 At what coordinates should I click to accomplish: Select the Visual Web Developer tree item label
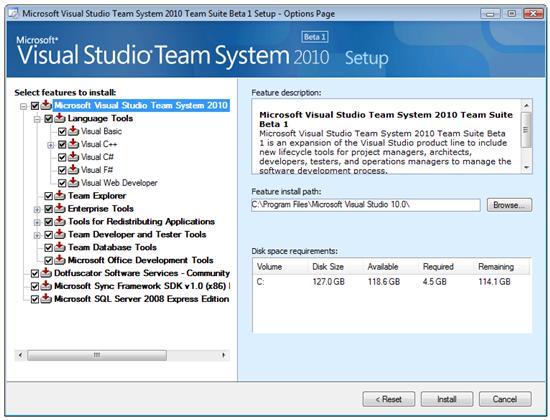coord(119,183)
